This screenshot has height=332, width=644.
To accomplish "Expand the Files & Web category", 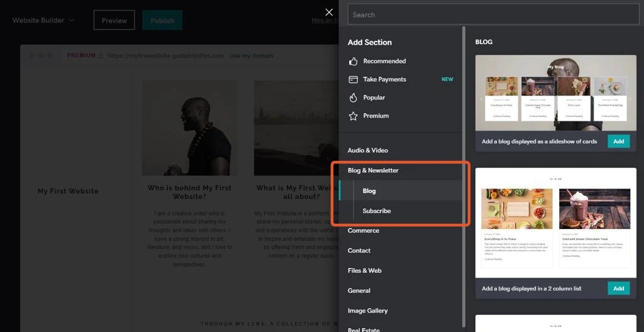I will click(364, 271).
